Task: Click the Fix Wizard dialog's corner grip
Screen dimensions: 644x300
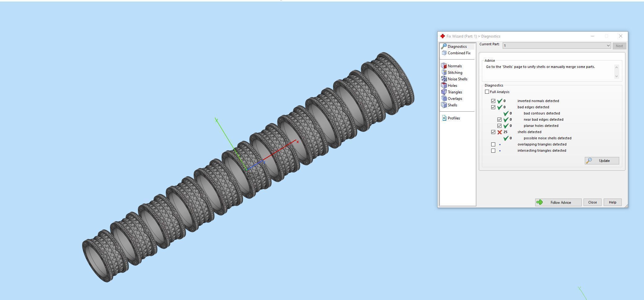Action: (x=626, y=206)
